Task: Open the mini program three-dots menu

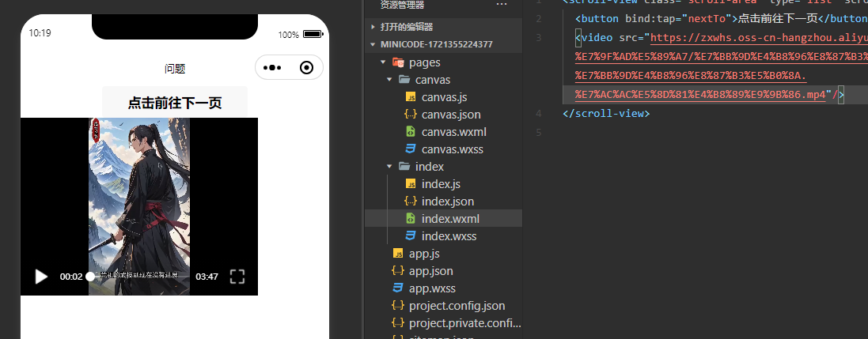Action: [x=272, y=68]
